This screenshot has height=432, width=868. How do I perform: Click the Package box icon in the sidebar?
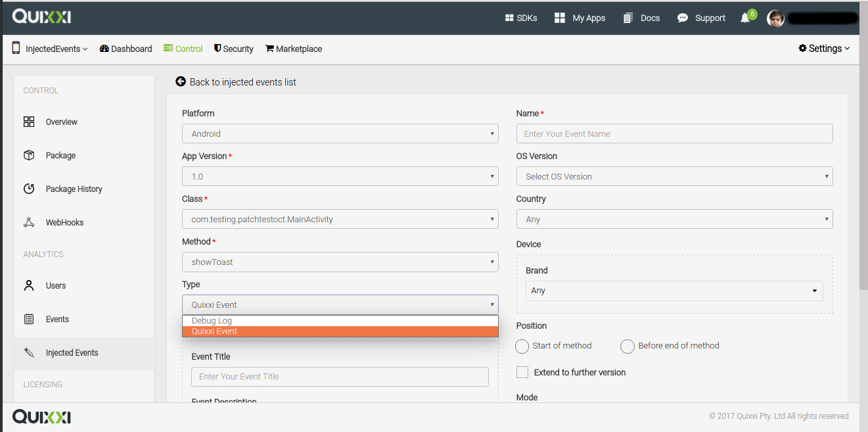pyautogui.click(x=29, y=155)
